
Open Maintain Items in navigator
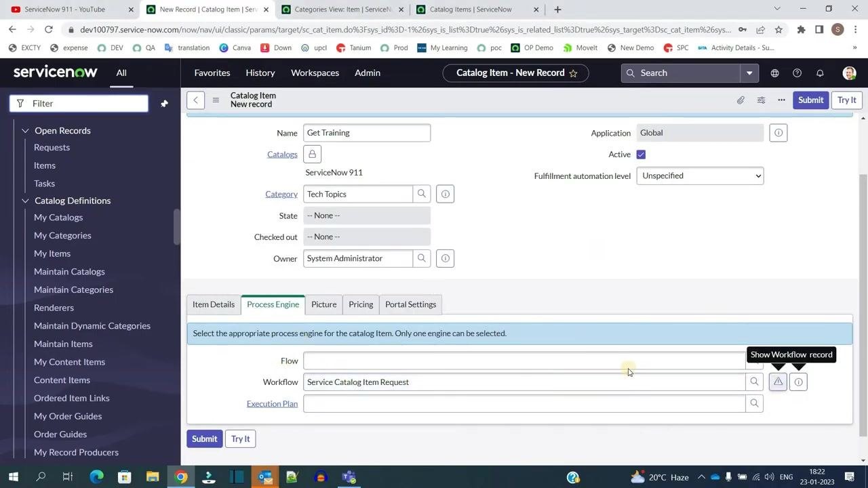click(x=63, y=344)
